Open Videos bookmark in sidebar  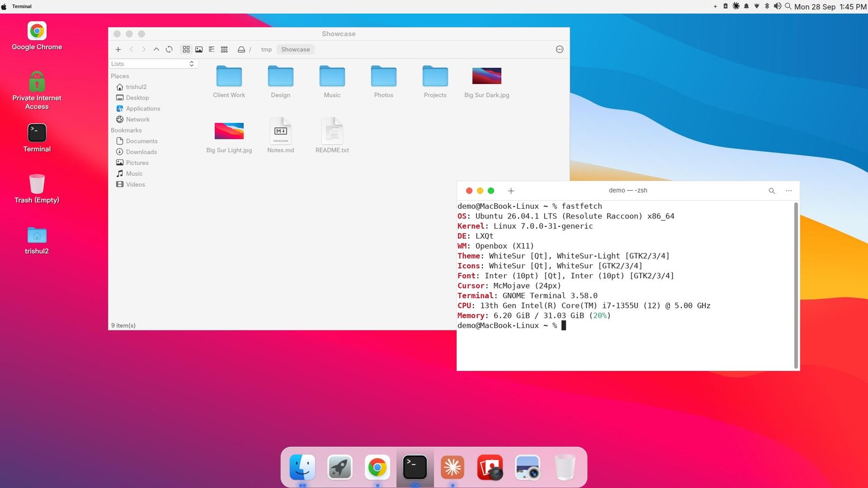coord(131,184)
